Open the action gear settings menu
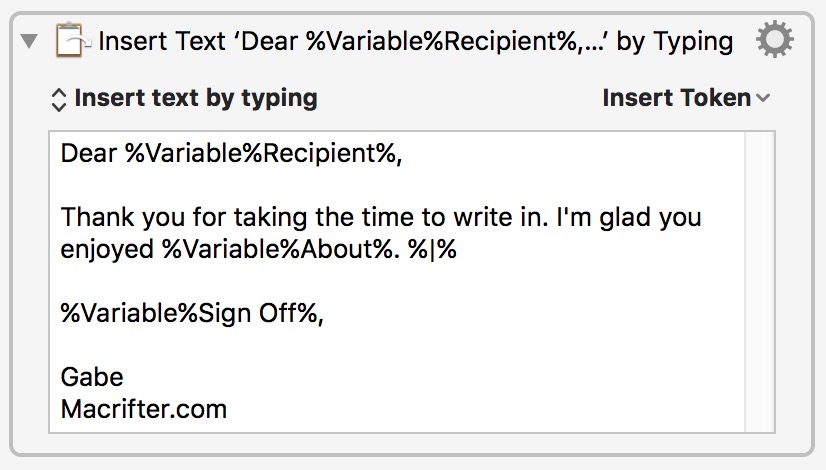Screen dimensions: 826x470 (774, 40)
